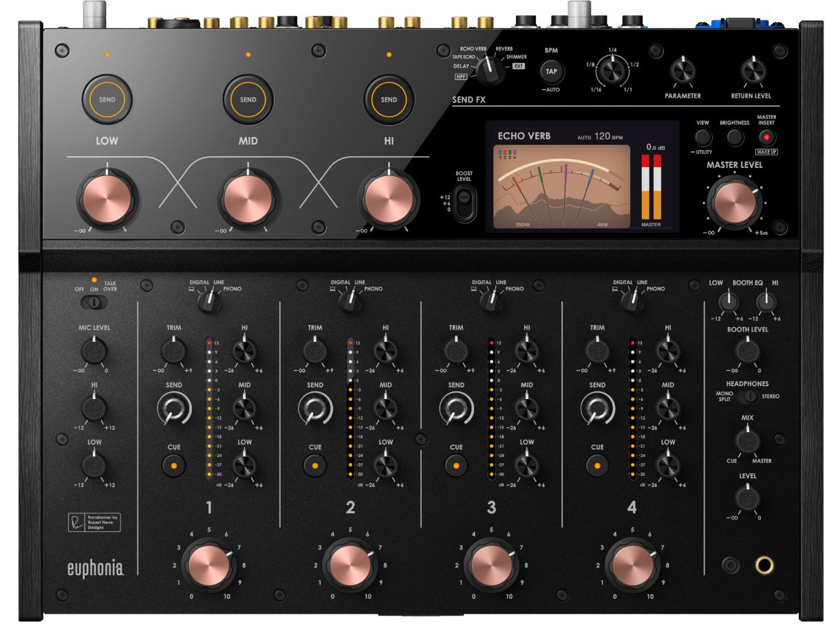This screenshot has width=840, height=624.
Task: Toggle the HI band SEND button
Action: point(389,100)
